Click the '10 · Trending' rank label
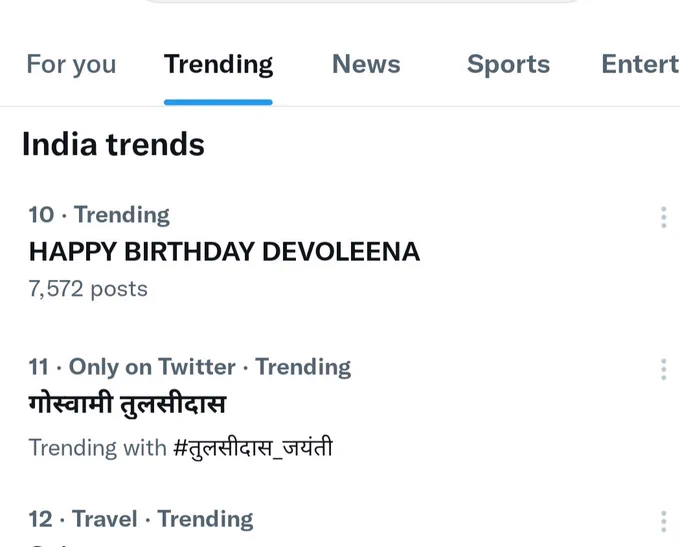 [99, 215]
